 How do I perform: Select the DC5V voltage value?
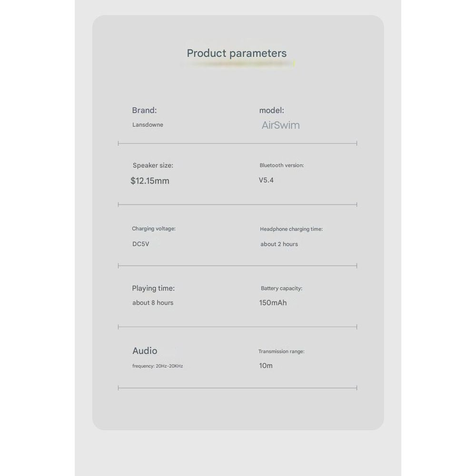(x=141, y=244)
